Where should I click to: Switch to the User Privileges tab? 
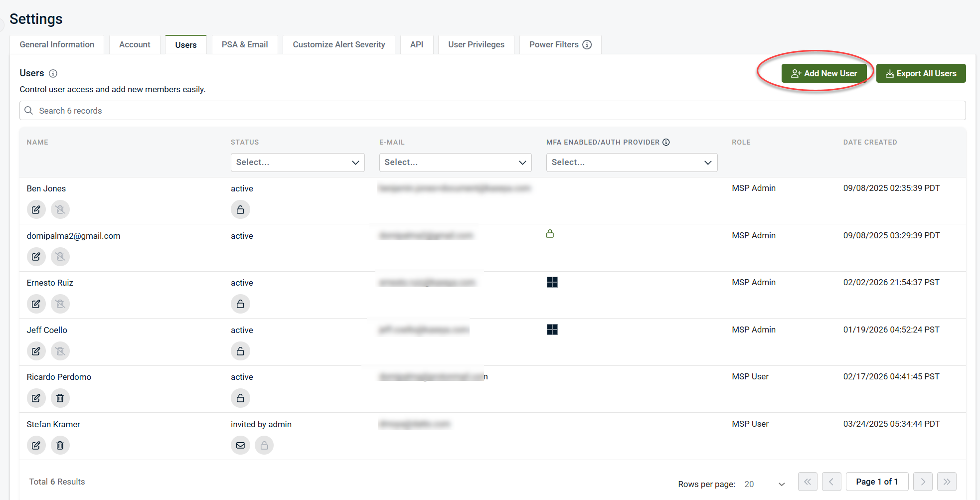tap(476, 45)
